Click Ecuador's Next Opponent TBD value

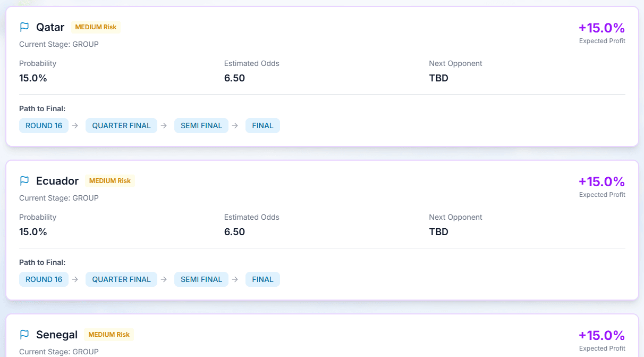438,232
